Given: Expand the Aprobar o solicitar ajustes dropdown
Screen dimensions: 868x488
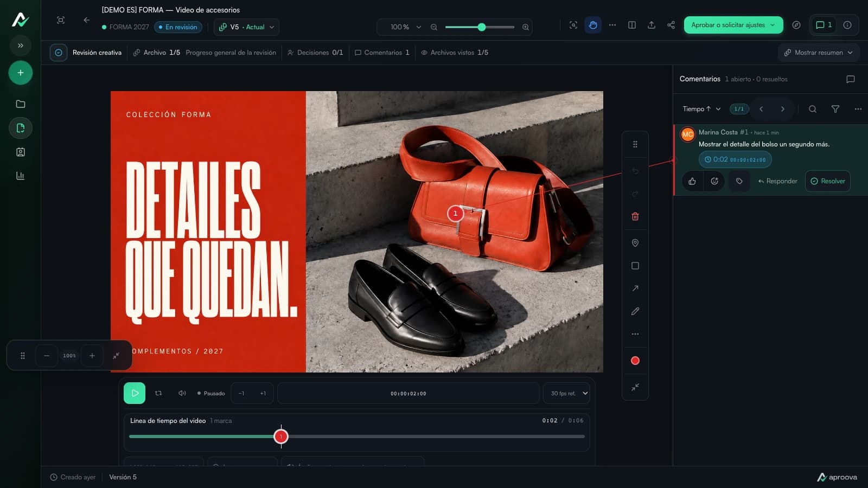Looking at the screenshot, I should 733,25.
